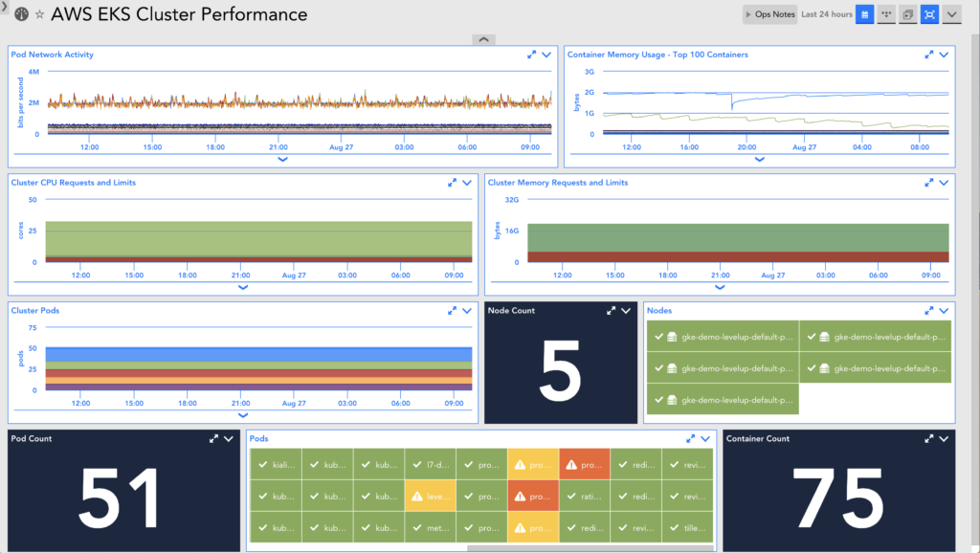
Task: Expand the Node Count tile to full screen
Action: pos(612,310)
